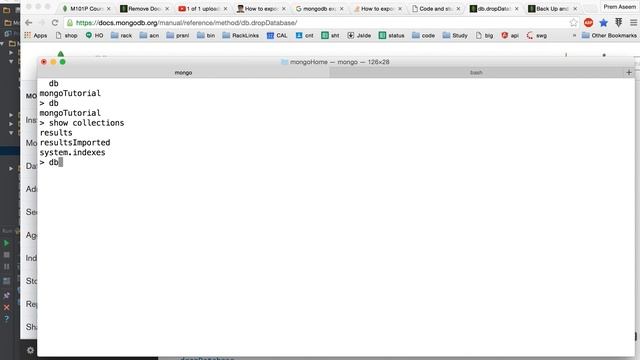Open the 'JsIde' bookmark
The image size is (640, 360).
tap(359, 36)
